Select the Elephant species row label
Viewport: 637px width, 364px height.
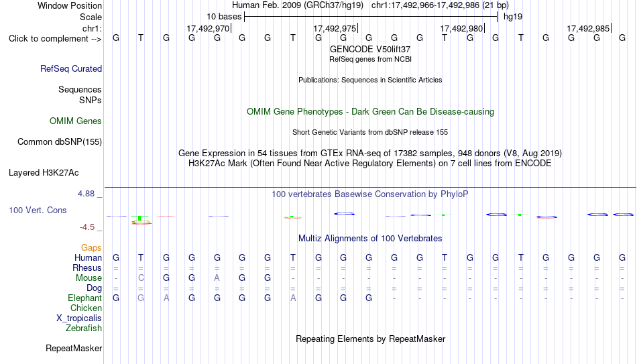pyautogui.click(x=85, y=298)
